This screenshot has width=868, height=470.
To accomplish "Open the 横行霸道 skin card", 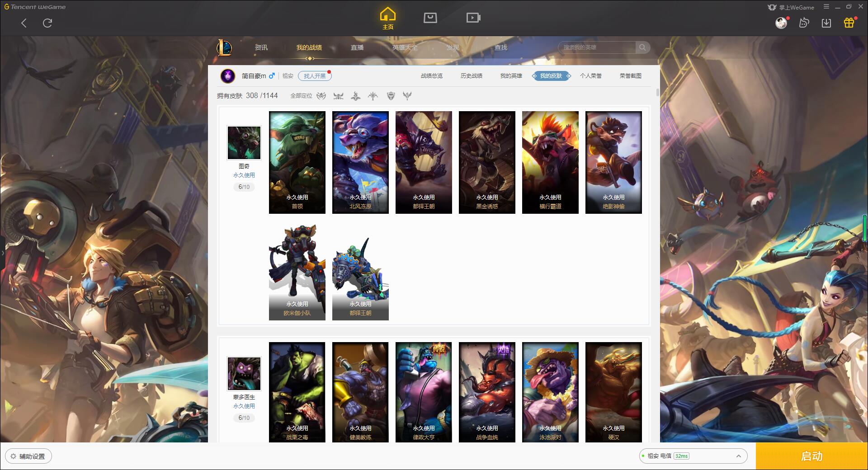I will [550, 162].
